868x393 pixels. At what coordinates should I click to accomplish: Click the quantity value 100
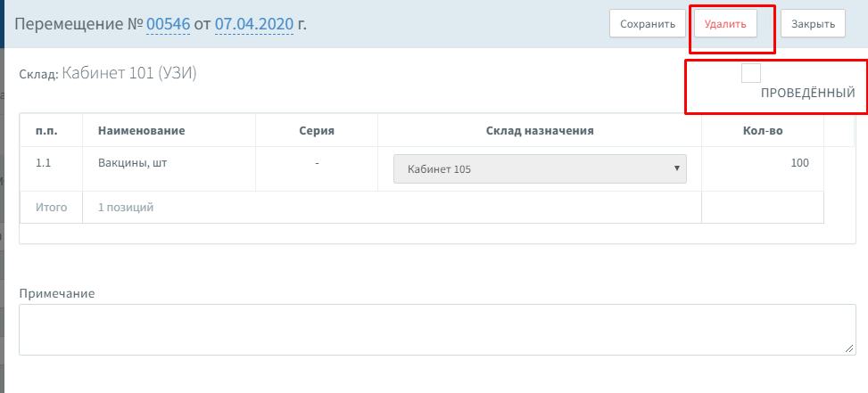799,163
